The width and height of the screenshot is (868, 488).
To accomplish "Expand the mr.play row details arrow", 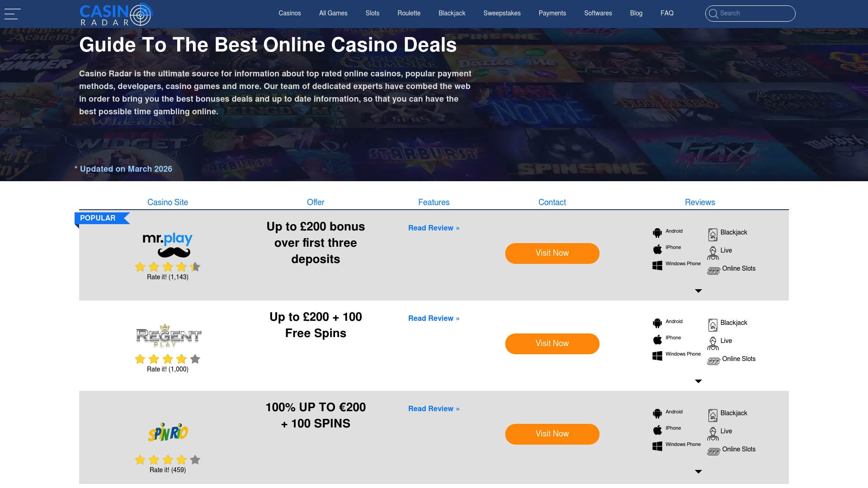I will point(698,291).
